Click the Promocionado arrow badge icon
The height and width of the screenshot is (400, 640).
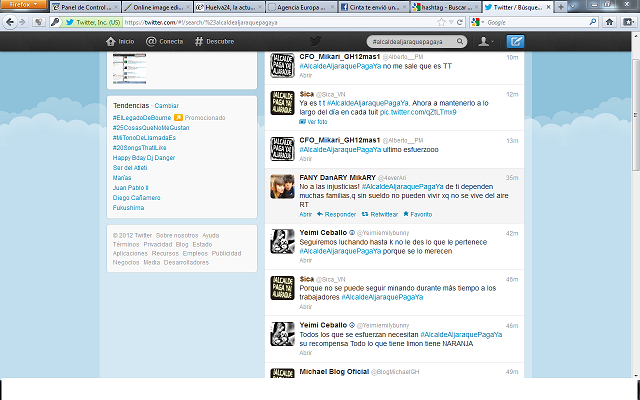pos(178,118)
